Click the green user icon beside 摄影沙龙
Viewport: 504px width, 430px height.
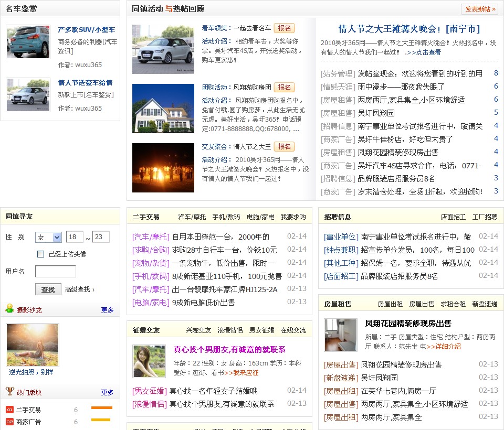[x=9, y=308]
